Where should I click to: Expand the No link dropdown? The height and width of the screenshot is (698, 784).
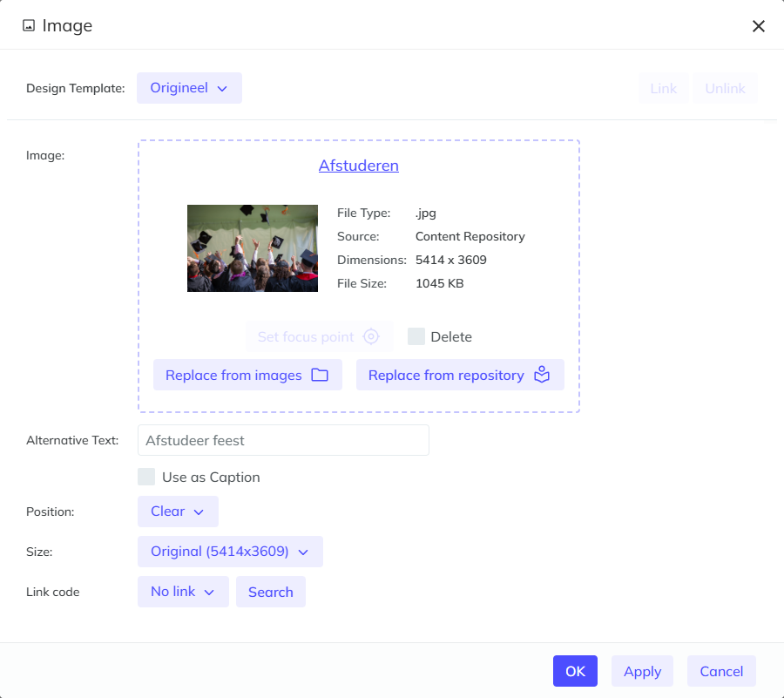(183, 592)
